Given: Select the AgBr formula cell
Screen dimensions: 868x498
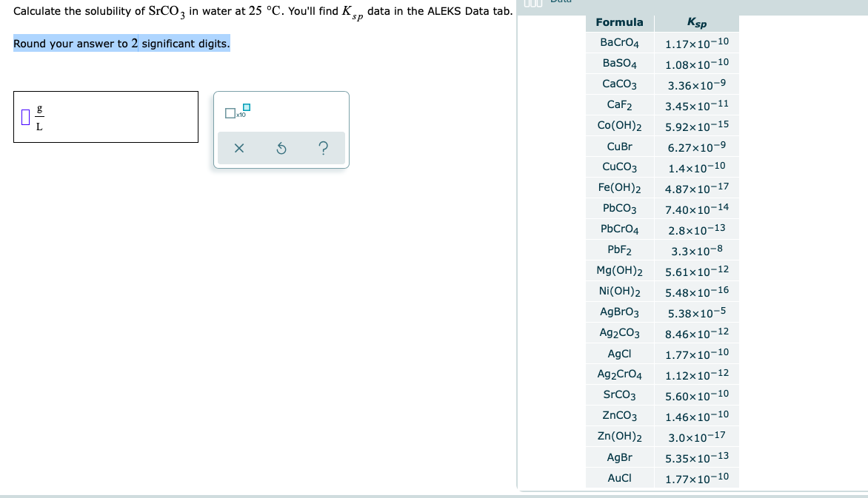Looking at the screenshot, I should [x=619, y=457].
